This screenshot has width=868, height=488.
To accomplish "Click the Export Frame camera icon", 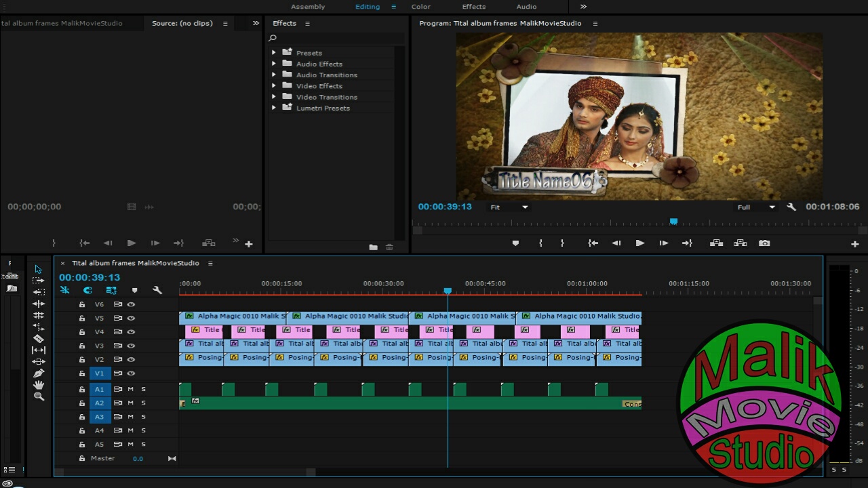I will click(764, 243).
